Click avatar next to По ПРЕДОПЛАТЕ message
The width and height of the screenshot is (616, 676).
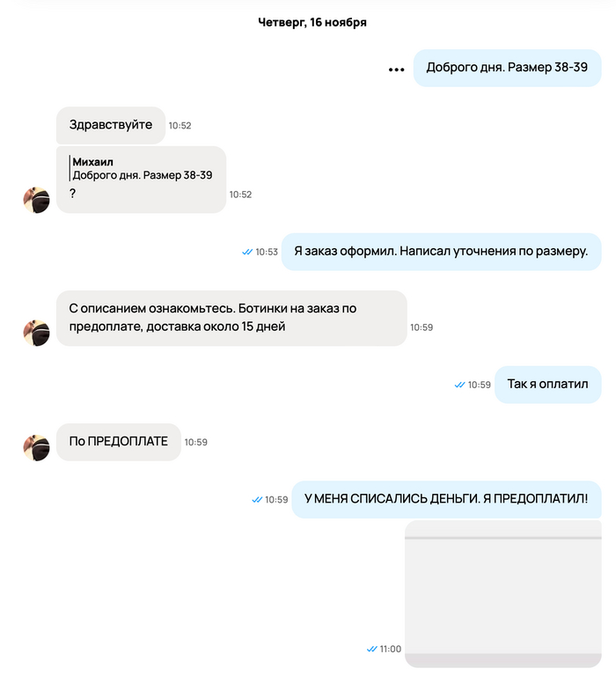(x=36, y=447)
